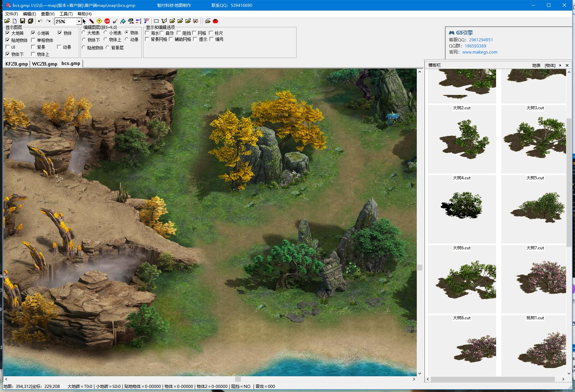Image resolution: width=575 pixels, height=392 pixels.
Task: Select the pencil draw tool
Action: pyautogui.click(x=91, y=21)
